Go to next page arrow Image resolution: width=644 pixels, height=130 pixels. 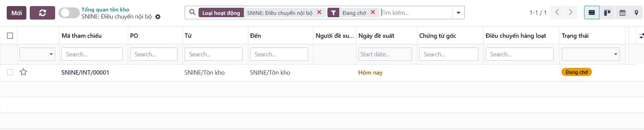pos(571,12)
